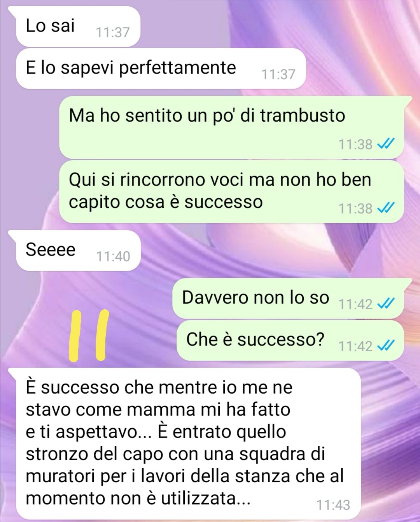Screen dimensions: 420x522
Task: Select the "Qui si rincorrono voci" message bubble
Action: [x=231, y=191]
